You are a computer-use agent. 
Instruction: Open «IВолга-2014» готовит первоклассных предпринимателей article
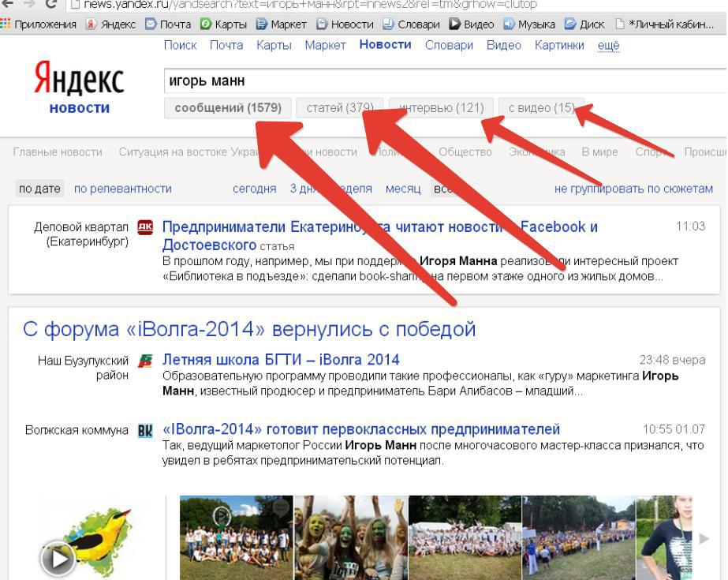[361, 429]
